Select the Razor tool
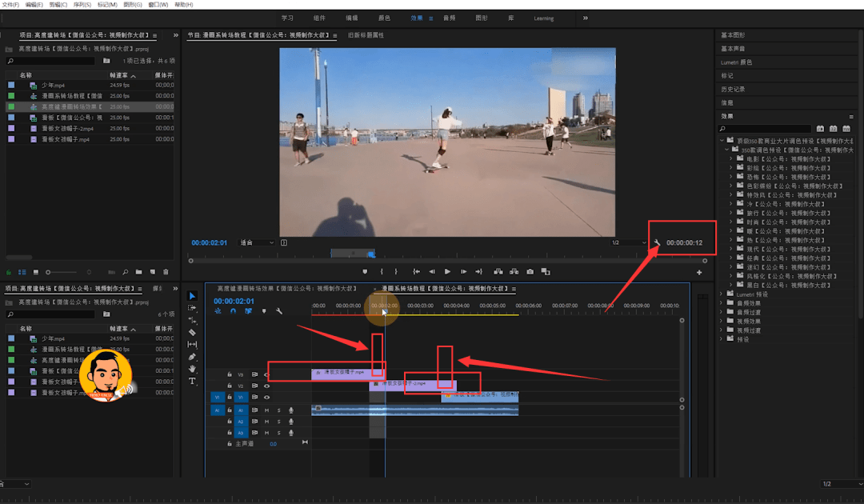This screenshot has width=864, height=504. (192, 332)
